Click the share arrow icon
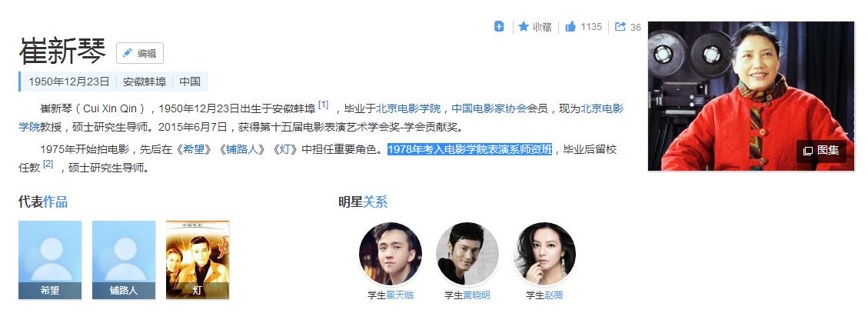The height and width of the screenshot is (323, 868). tap(620, 27)
